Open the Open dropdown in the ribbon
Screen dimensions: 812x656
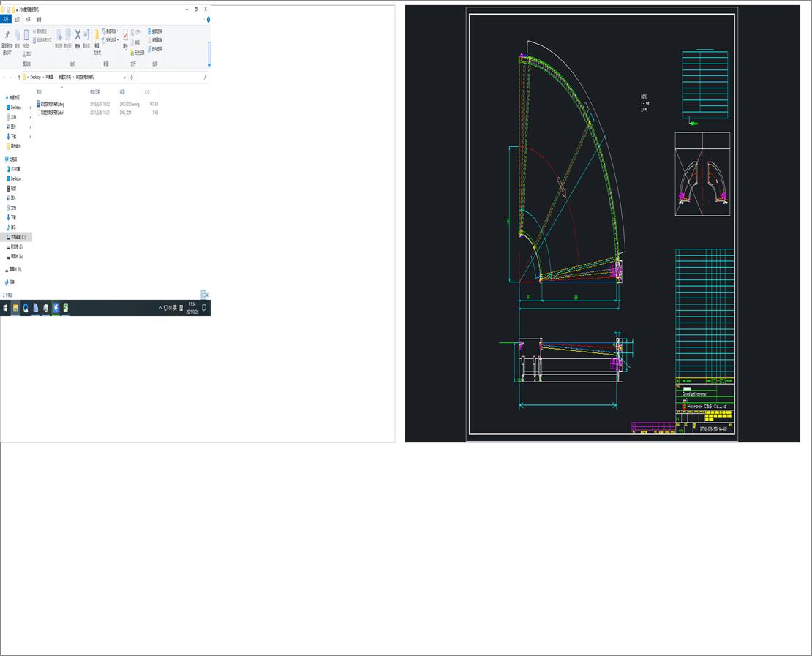pos(136,32)
